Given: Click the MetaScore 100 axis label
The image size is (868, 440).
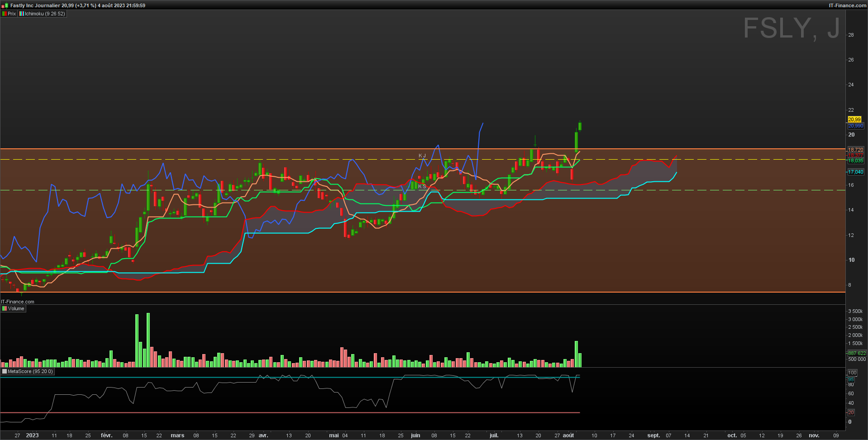Looking at the screenshot, I should 852,373.
